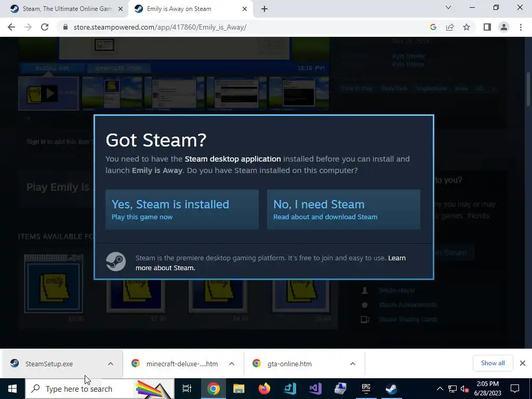Open Windows Start menu

12,389
